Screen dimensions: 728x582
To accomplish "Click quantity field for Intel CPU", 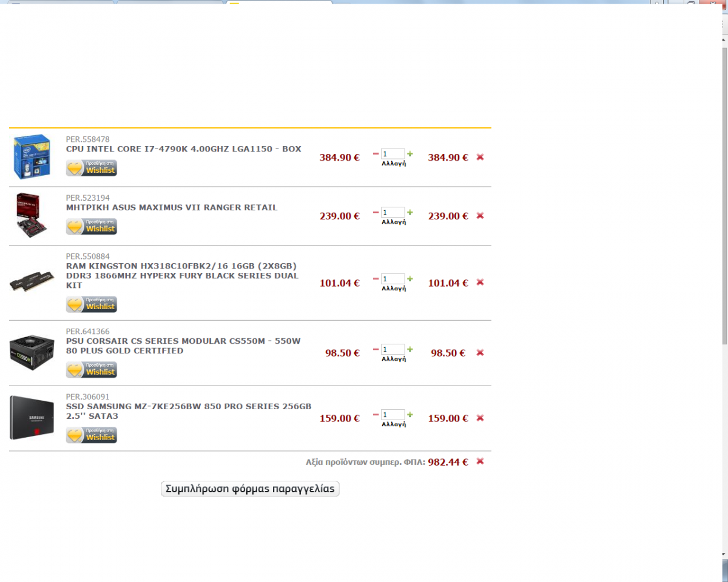I will [393, 154].
